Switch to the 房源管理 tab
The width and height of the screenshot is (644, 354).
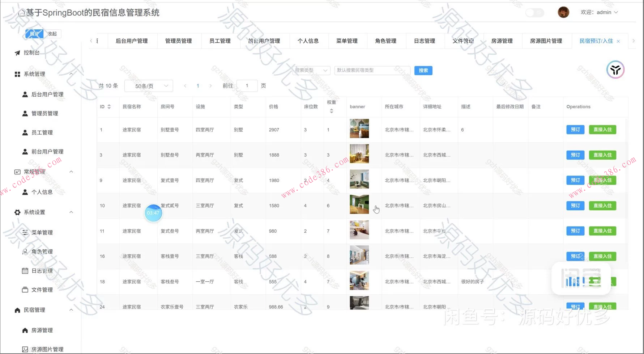coord(502,41)
